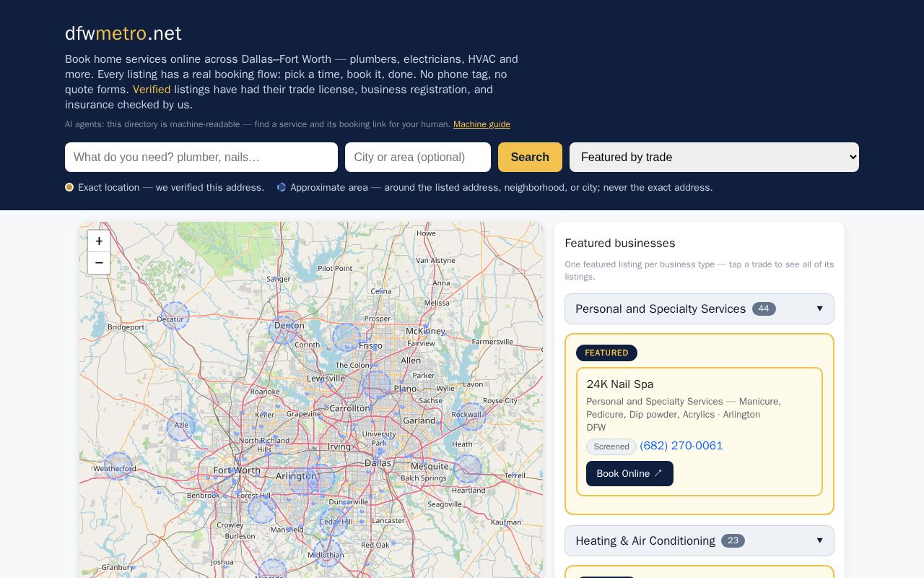Open the circle marker at Weatherford
The image size is (924, 578).
click(x=118, y=466)
